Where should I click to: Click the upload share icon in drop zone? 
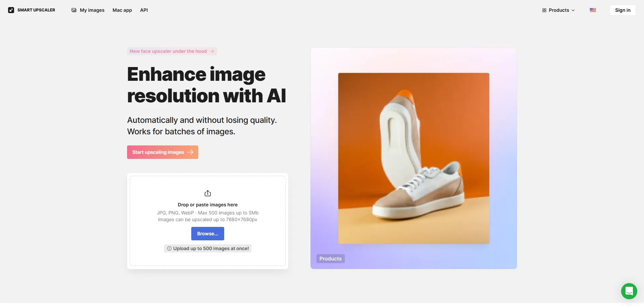208,193
